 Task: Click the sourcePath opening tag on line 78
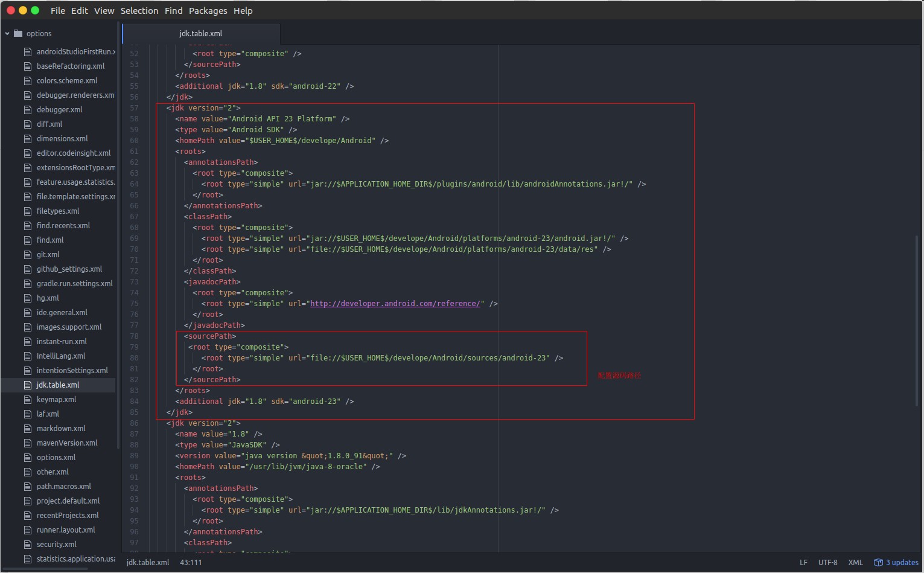(x=210, y=336)
